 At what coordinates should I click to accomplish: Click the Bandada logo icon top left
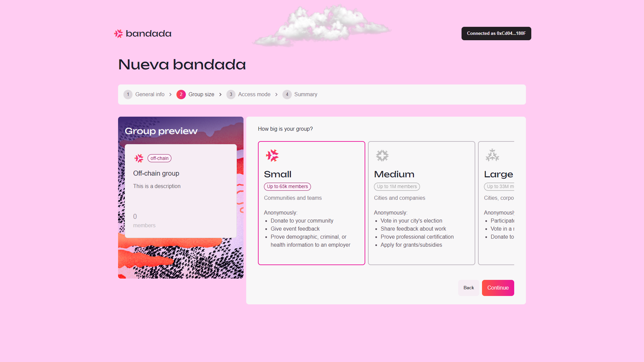(x=118, y=33)
